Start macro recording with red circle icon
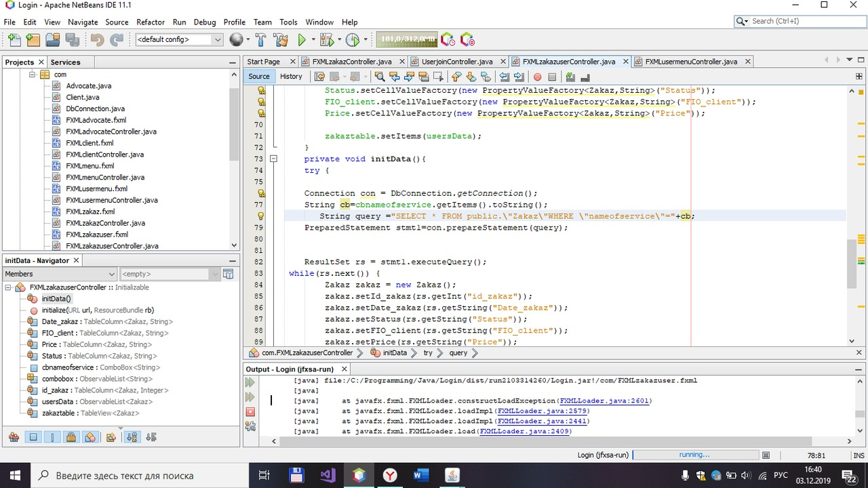 [x=537, y=77]
